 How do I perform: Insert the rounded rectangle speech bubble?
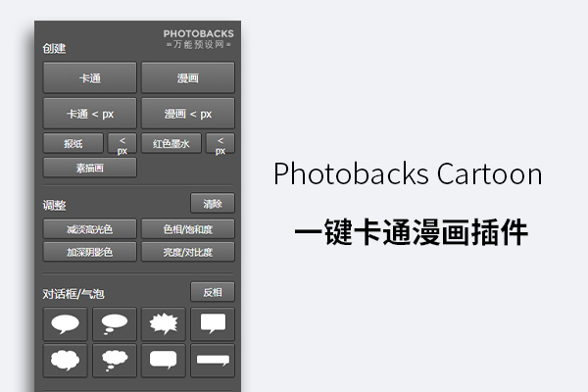pyautogui.click(x=164, y=360)
